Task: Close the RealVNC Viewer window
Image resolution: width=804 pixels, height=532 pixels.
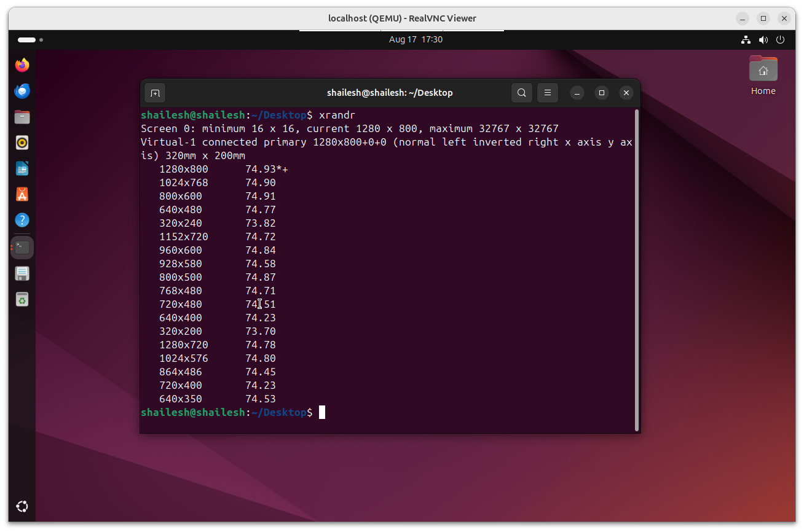Action: [784, 18]
